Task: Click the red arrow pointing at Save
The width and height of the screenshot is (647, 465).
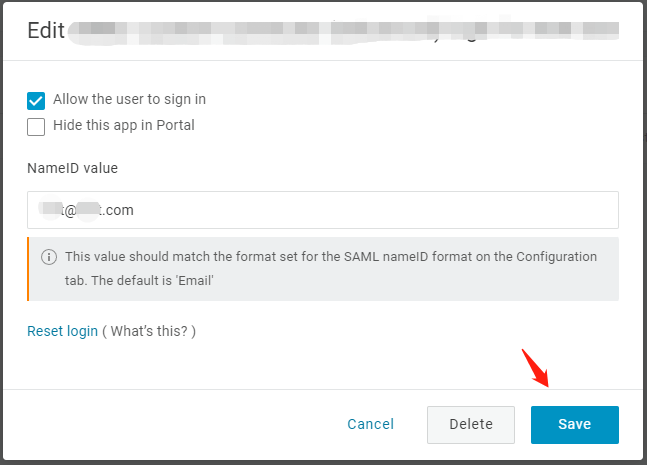Action: tap(535, 368)
